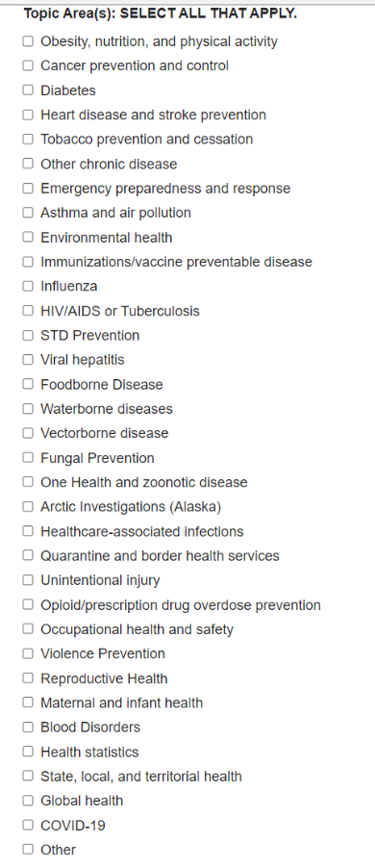375x868 pixels.
Task: Tick the Maternal and infant health box
Action: coord(28,702)
